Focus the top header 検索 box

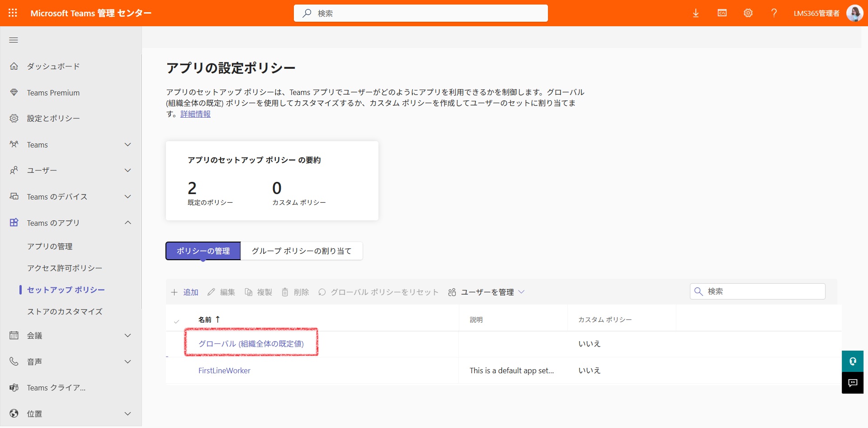420,13
